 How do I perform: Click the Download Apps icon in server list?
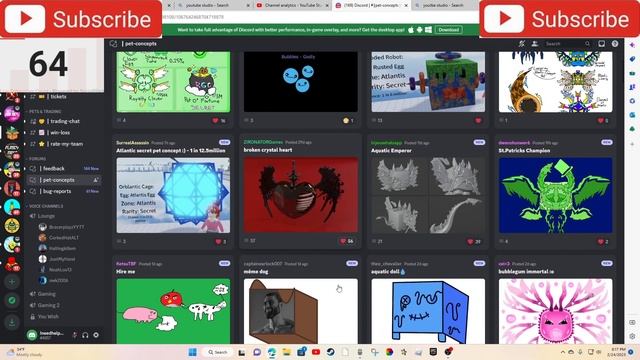(x=12, y=322)
